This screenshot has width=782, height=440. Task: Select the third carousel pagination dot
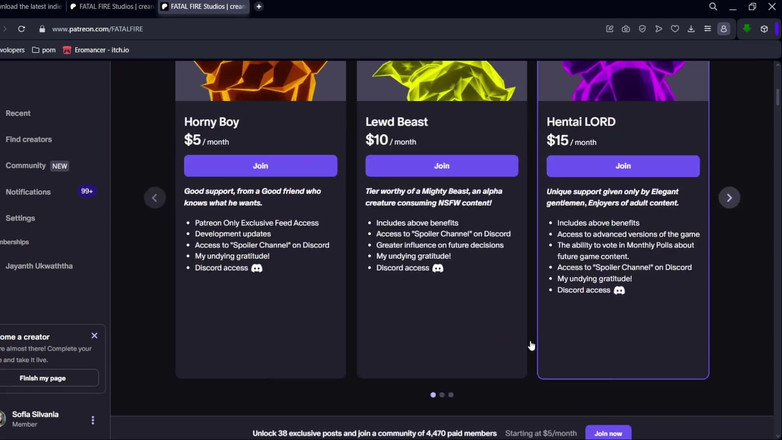coord(451,395)
